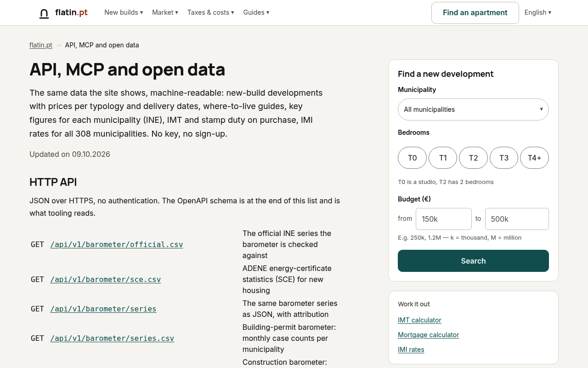This screenshot has width=588, height=368.
Task: Click the budget to field
Action: click(x=517, y=219)
